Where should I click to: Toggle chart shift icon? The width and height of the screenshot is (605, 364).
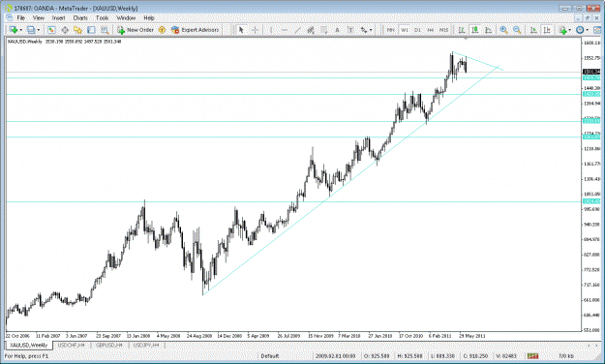(547, 30)
